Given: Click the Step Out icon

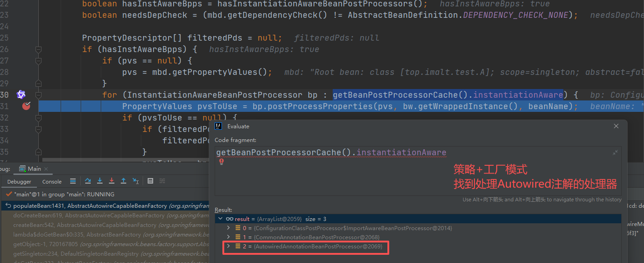Looking at the screenshot, I should [x=124, y=181].
